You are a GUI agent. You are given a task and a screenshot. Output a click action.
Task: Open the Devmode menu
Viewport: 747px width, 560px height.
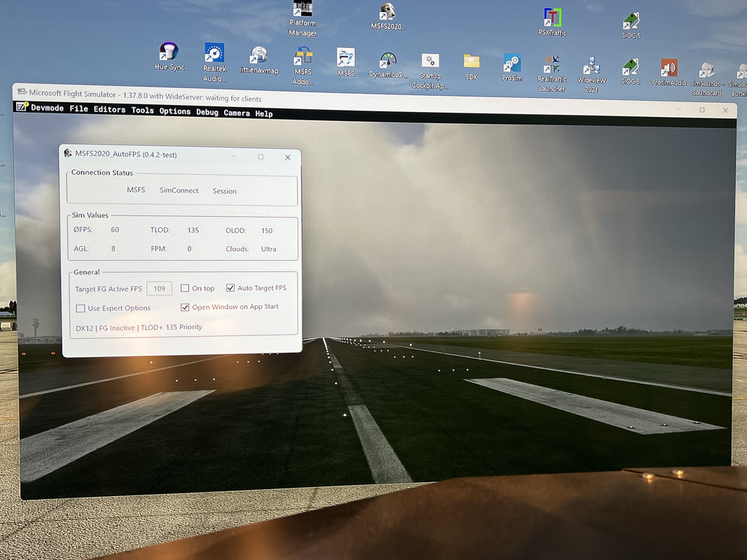click(x=47, y=108)
